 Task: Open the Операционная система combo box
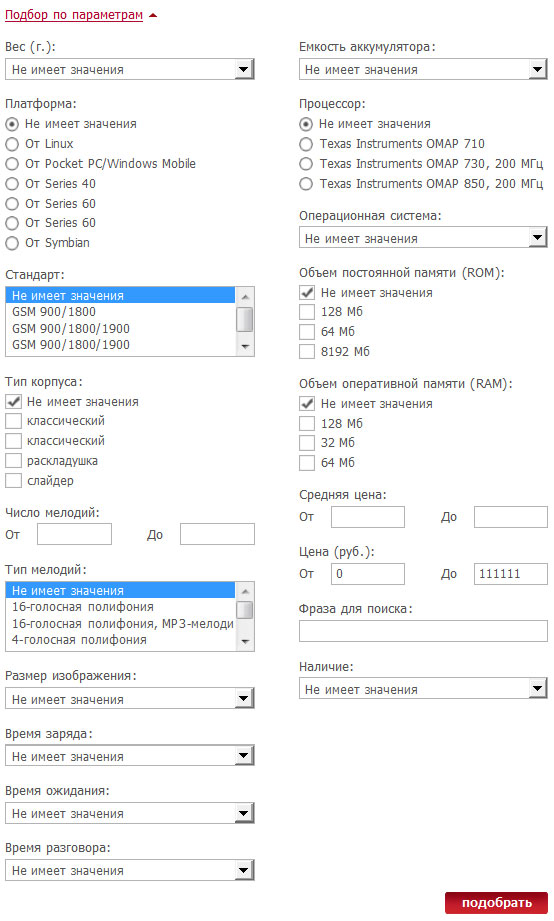[x=423, y=238]
